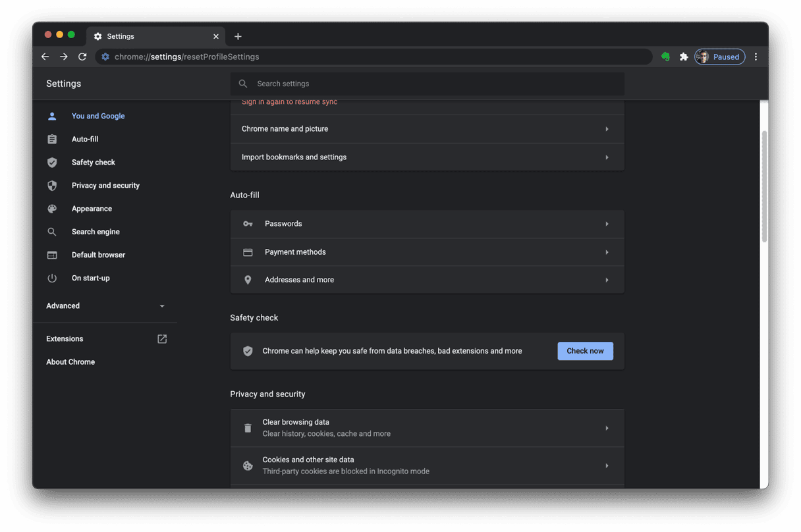Reload the page with refresh icon

(82, 57)
